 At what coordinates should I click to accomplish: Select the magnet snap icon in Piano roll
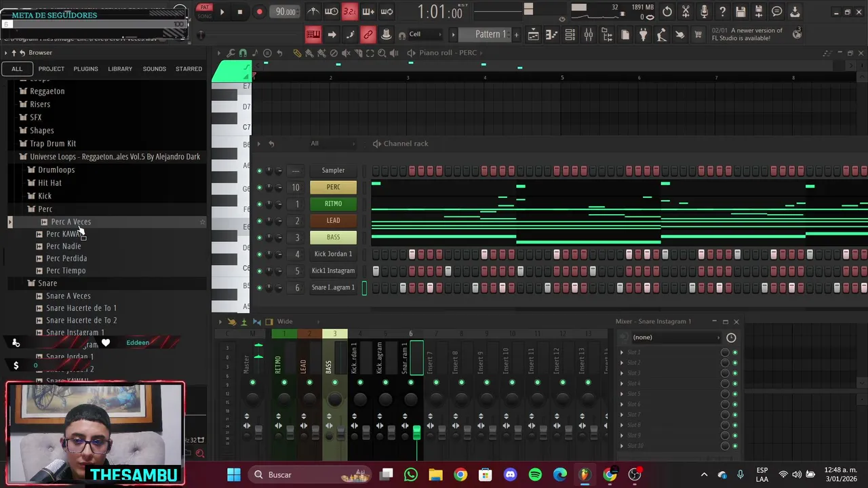point(243,53)
